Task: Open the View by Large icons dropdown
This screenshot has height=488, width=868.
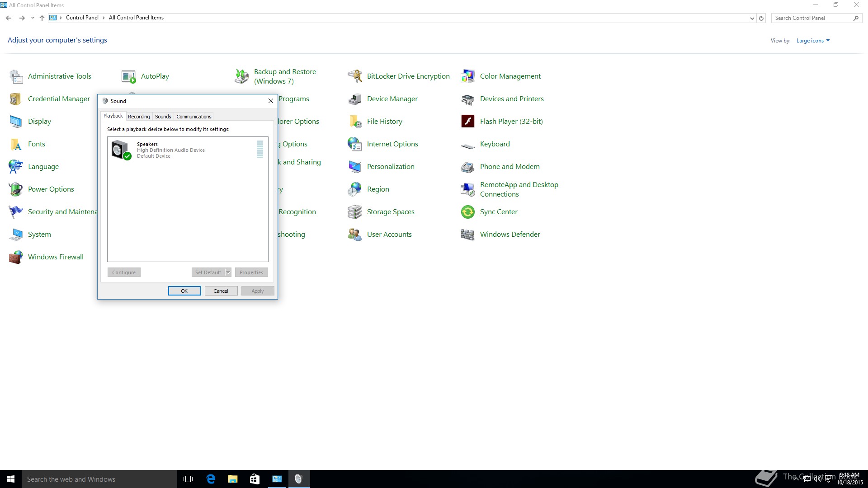Action: tap(813, 41)
